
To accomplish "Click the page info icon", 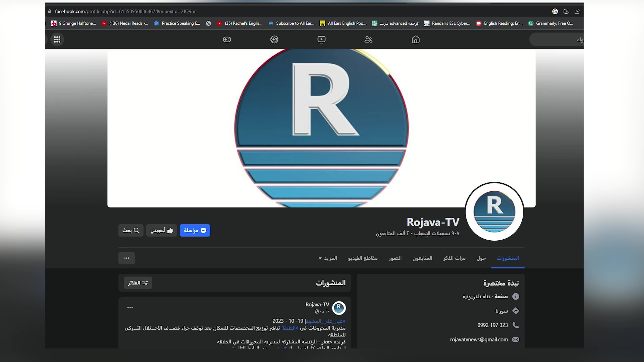I will click(x=516, y=296).
